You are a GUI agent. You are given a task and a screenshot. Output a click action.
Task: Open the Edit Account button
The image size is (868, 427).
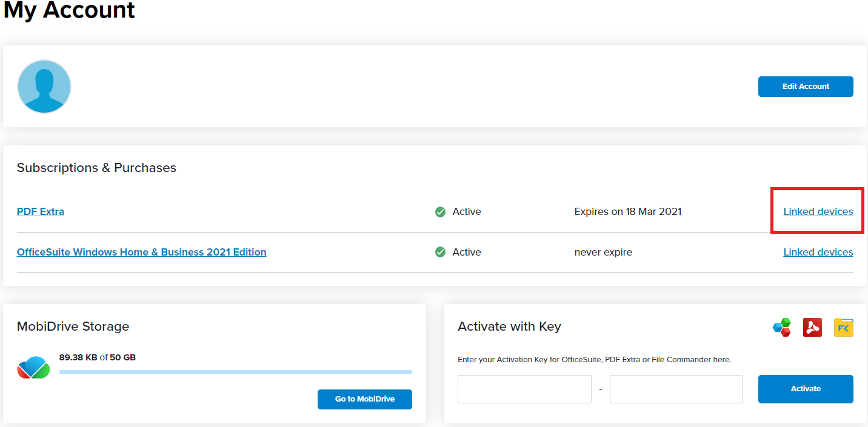(x=806, y=87)
